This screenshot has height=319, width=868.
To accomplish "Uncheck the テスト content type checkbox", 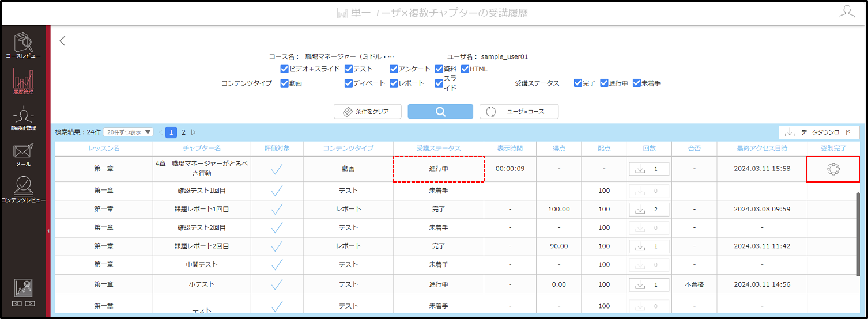I will (349, 69).
